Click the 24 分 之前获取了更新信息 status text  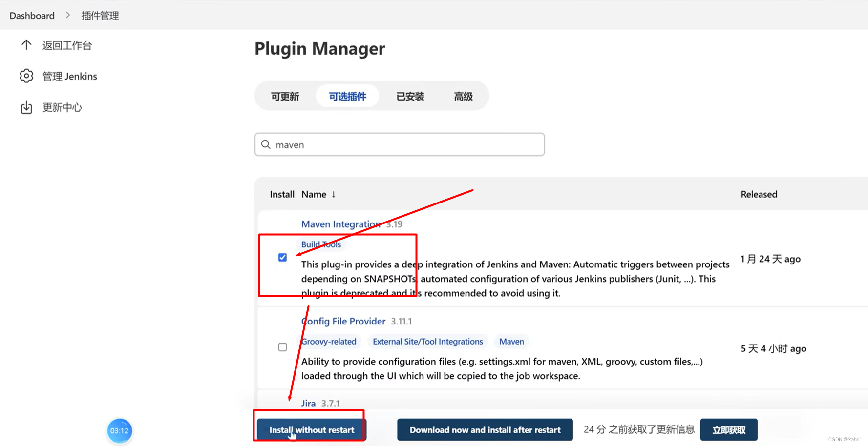639,429
